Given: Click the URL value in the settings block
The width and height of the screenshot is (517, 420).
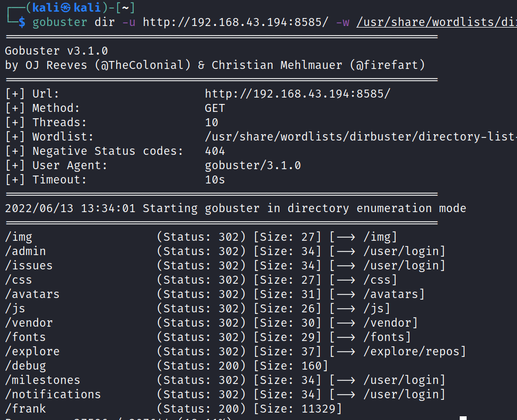Looking at the screenshot, I should coord(297,94).
